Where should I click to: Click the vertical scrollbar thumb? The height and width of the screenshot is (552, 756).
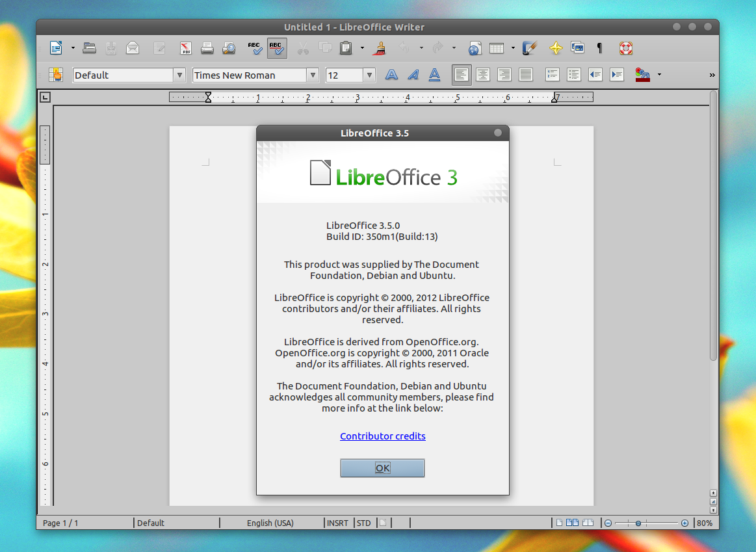[x=713, y=226]
